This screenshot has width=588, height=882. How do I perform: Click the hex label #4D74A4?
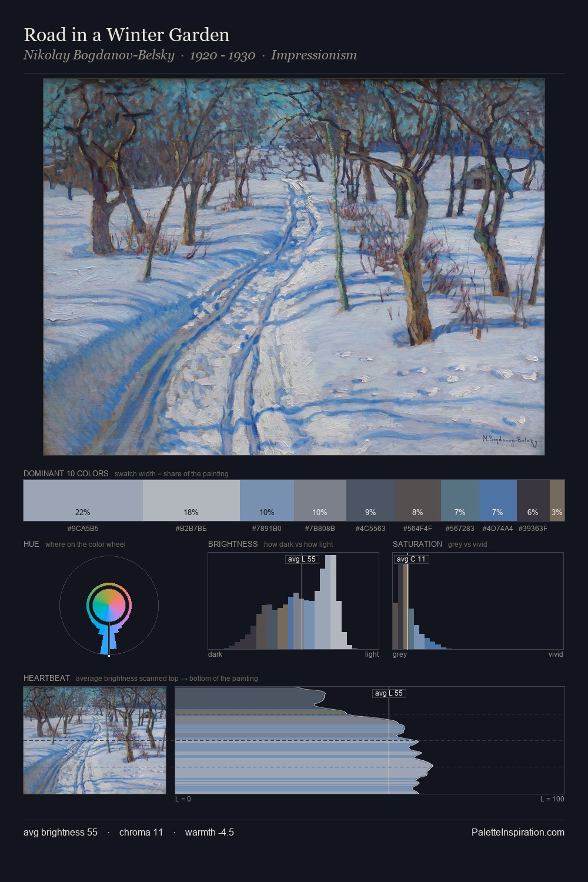click(497, 528)
